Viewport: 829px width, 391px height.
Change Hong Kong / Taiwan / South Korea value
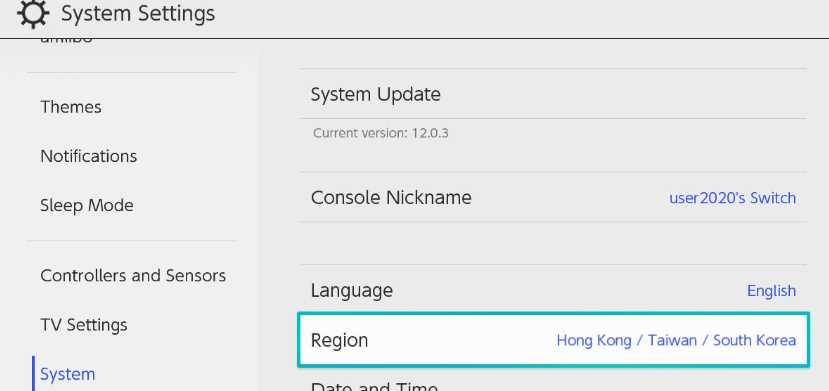pyautogui.click(x=676, y=340)
